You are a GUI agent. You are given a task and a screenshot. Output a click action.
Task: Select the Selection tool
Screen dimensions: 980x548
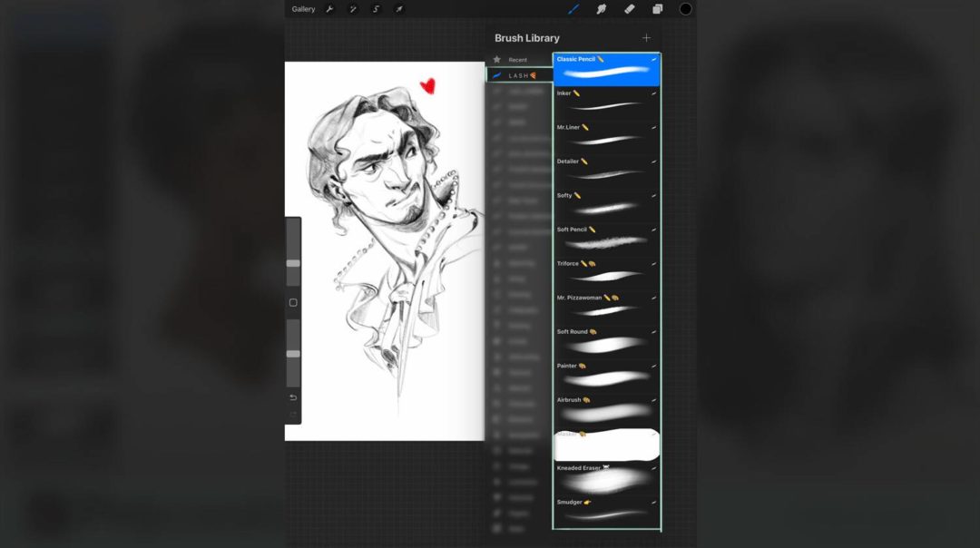[x=376, y=9]
